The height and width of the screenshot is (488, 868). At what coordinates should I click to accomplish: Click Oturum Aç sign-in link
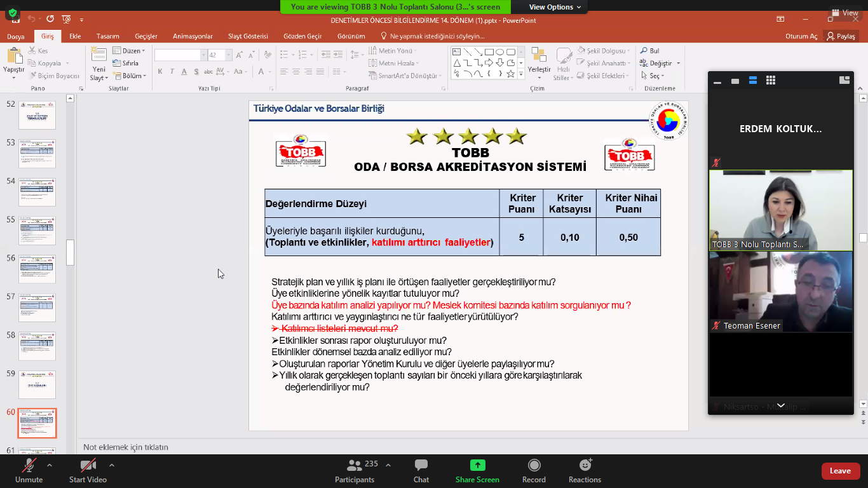801,36
